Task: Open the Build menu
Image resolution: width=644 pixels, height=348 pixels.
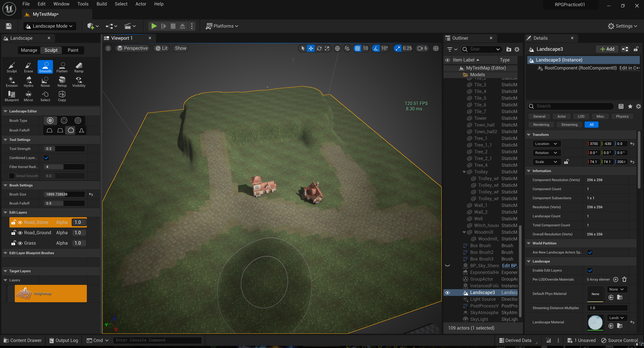Action: point(101,4)
